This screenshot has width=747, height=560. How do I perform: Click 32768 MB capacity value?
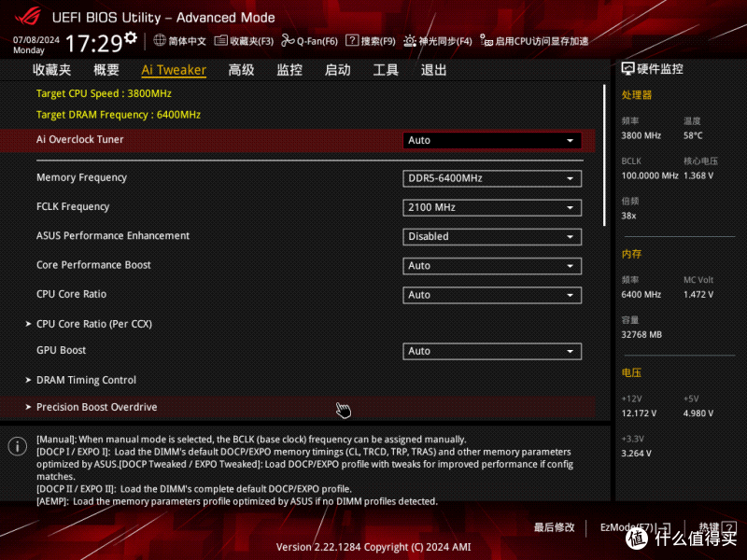(641, 335)
